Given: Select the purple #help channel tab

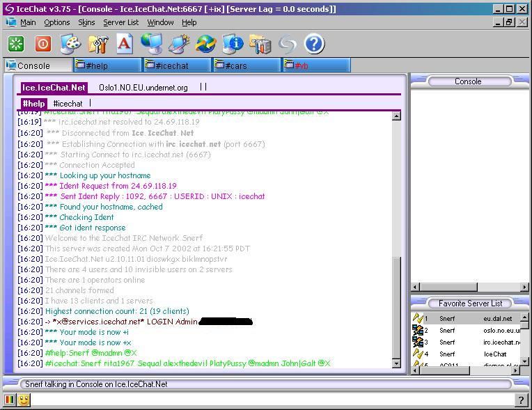Looking at the screenshot, I should [x=33, y=104].
